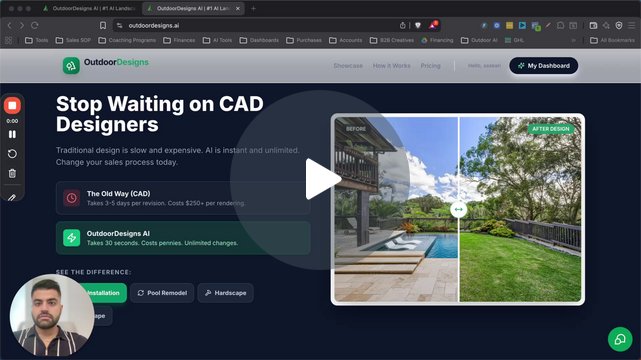641x360 pixels.
Task: Click the bookmark icon beside address bar
Action: 103,25
